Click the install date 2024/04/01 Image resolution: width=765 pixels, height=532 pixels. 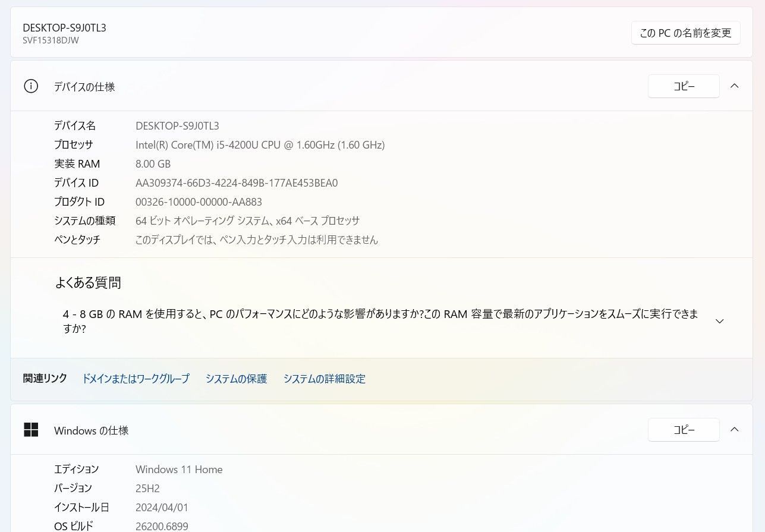click(162, 507)
